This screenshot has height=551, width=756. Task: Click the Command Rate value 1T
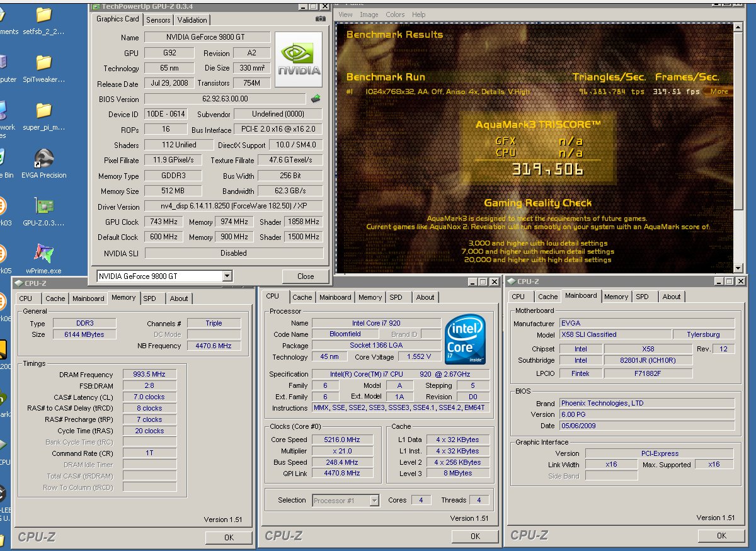coord(149,453)
